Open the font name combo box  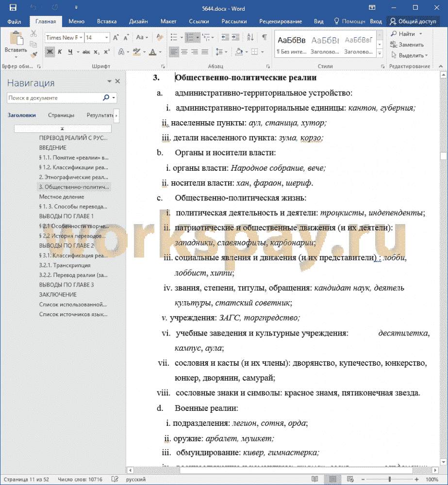(65, 37)
